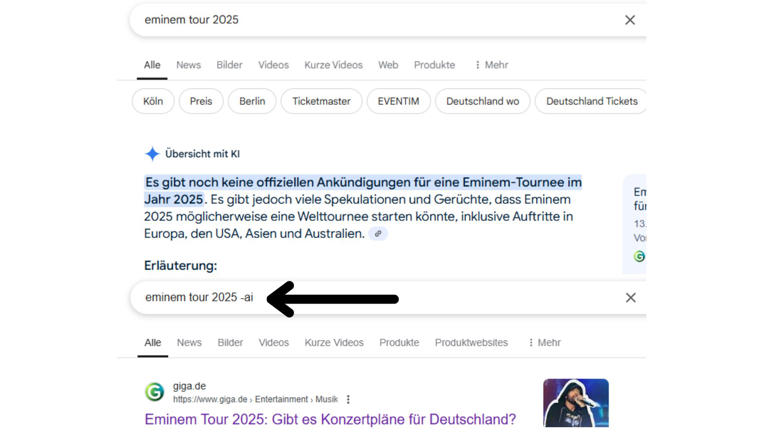The height and width of the screenshot is (432, 768).
Task: Select Kurze Videos tab in lower results
Action: (334, 342)
